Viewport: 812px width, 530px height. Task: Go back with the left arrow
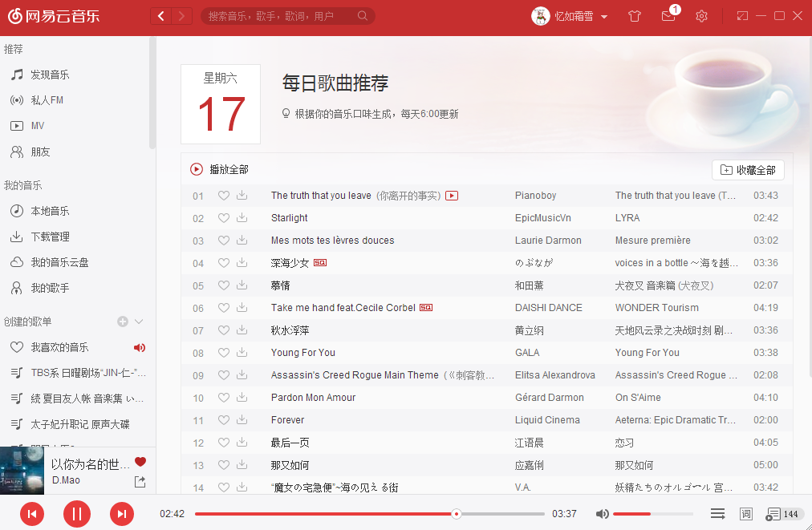pyautogui.click(x=161, y=16)
